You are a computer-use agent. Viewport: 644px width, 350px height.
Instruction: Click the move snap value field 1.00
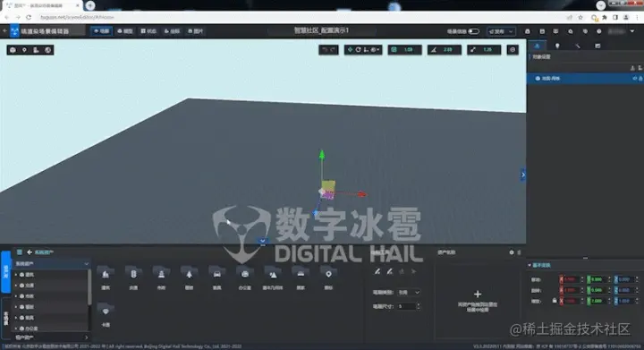click(x=408, y=50)
